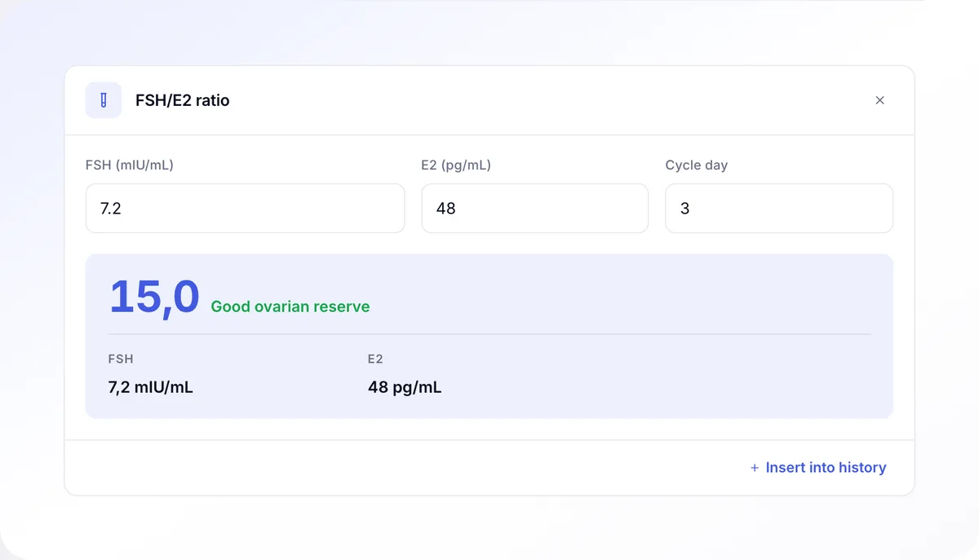979x560 pixels.
Task: Click the 7,2 mIU/mL result value
Action: (151, 387)
